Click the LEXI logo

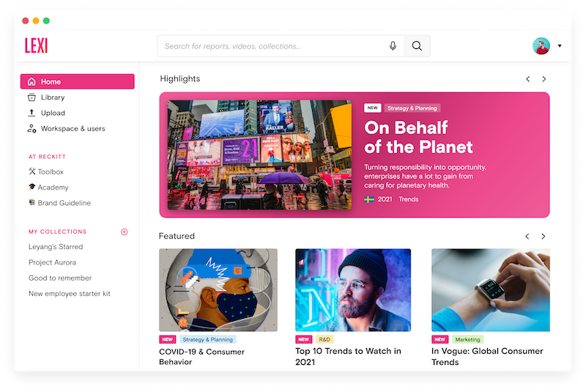coord(36,45)
